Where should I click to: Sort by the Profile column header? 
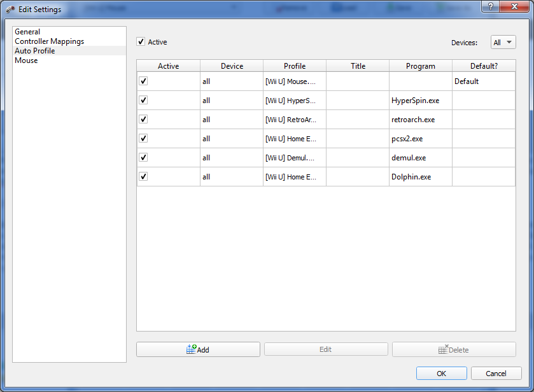pyautogui.click(x=295, y=66)
